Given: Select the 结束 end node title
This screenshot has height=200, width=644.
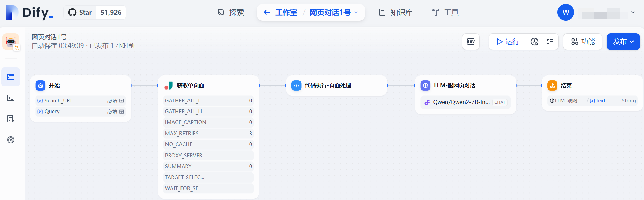Looking at the screenshot, I should pos(566,85).
